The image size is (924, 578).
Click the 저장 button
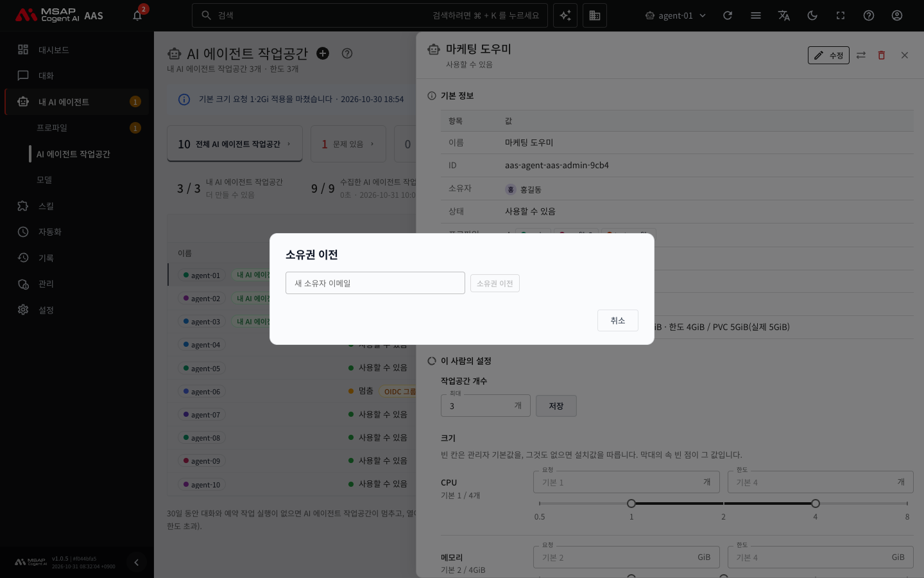tap(556, 406)
